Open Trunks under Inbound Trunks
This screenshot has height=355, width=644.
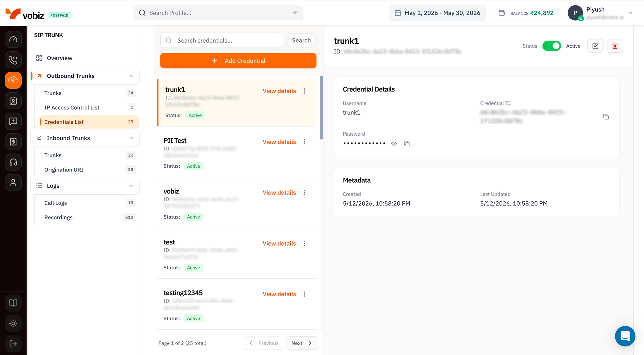click(x=90, y=155)
